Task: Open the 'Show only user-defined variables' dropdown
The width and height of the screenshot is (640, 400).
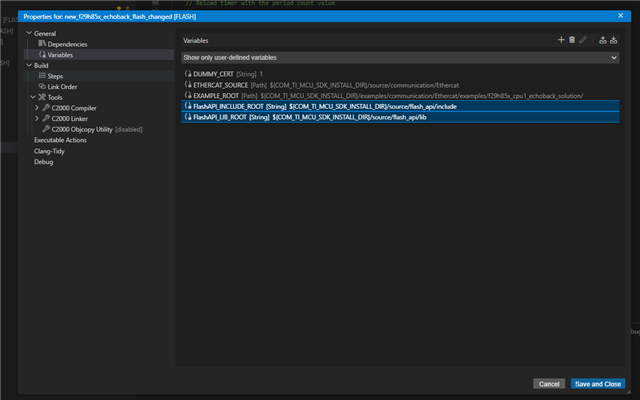Action: [x=400, y=58]
